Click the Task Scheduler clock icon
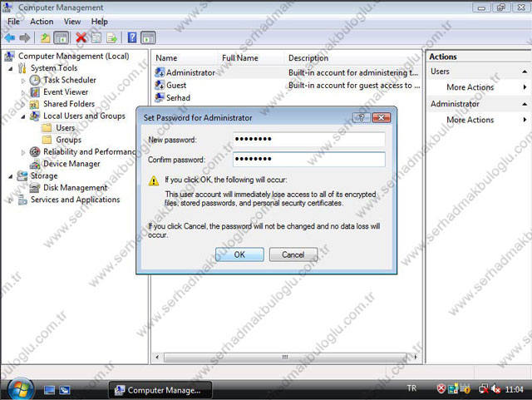 pyautogui.click(x=35, y=80)
